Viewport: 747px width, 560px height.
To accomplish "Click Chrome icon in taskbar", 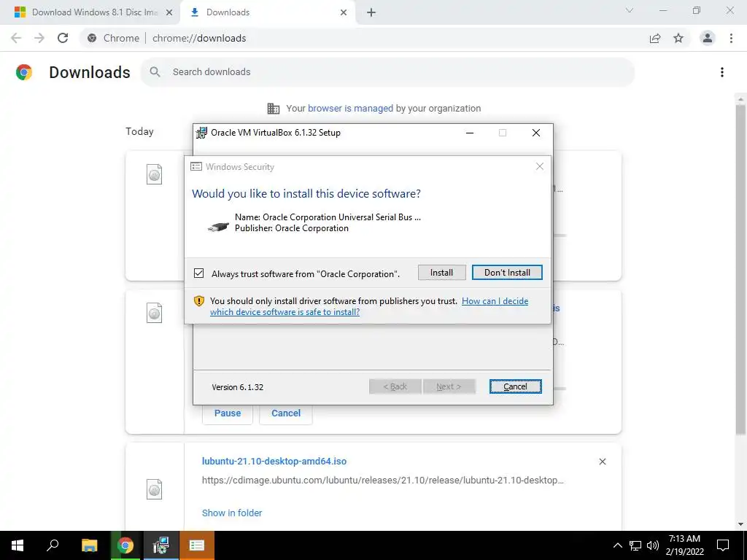I will (125, 545).
